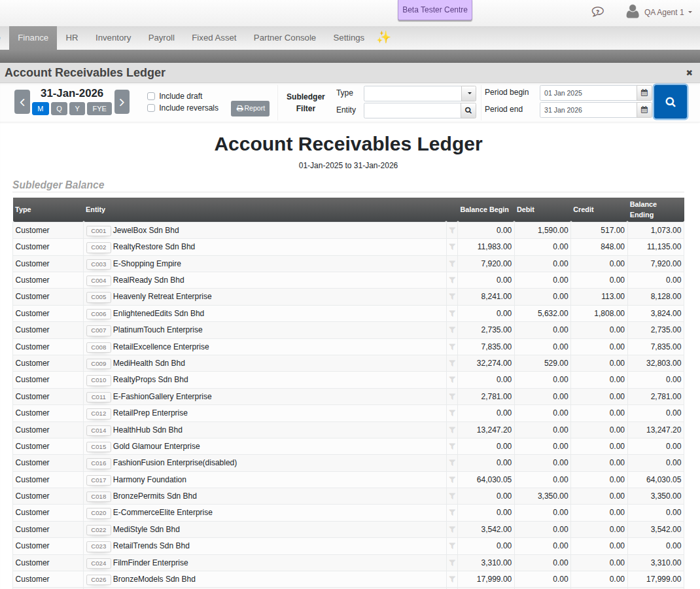Click the 64,030.05 balance begin value
Viewport: 700px width, 589px height.
click(x=494, y=480)
